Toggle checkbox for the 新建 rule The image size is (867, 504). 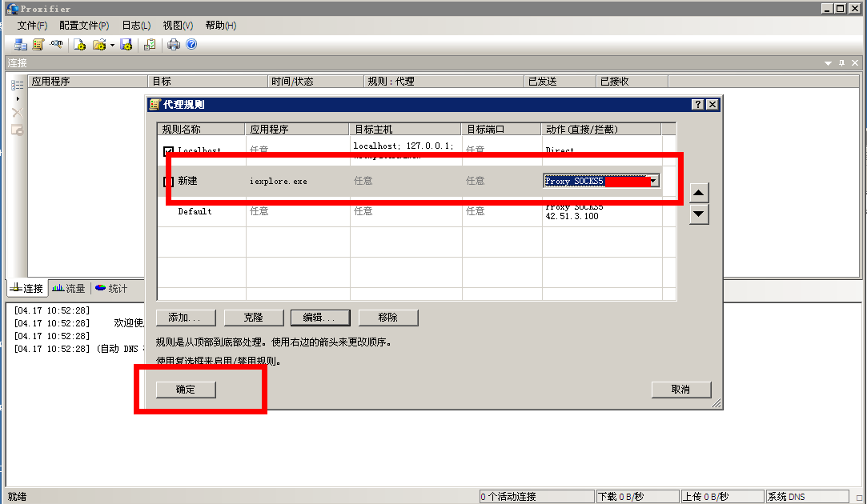(x=168, y=182)
